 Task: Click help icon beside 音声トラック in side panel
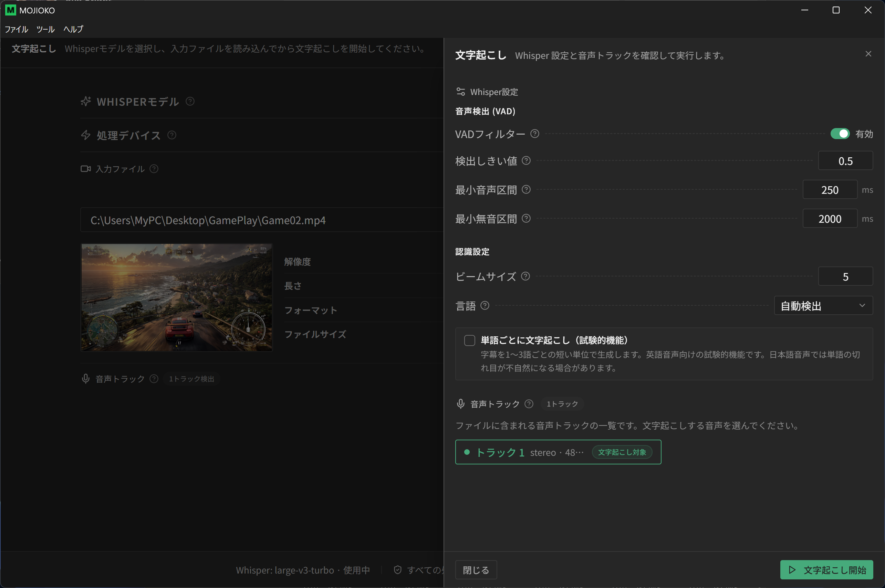click(x=529, y=403)
